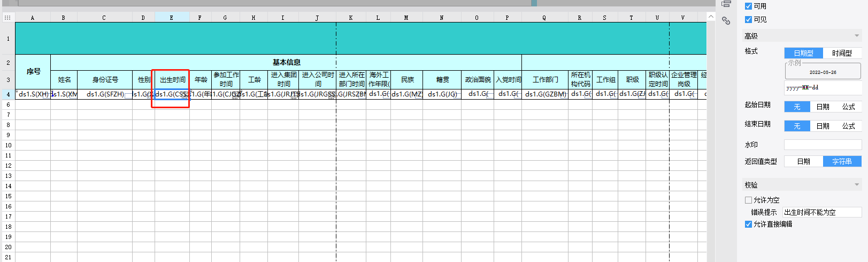The height and width of the screenshot is (262, 868).
Task: Select column A header
Action: pos(33,18)
